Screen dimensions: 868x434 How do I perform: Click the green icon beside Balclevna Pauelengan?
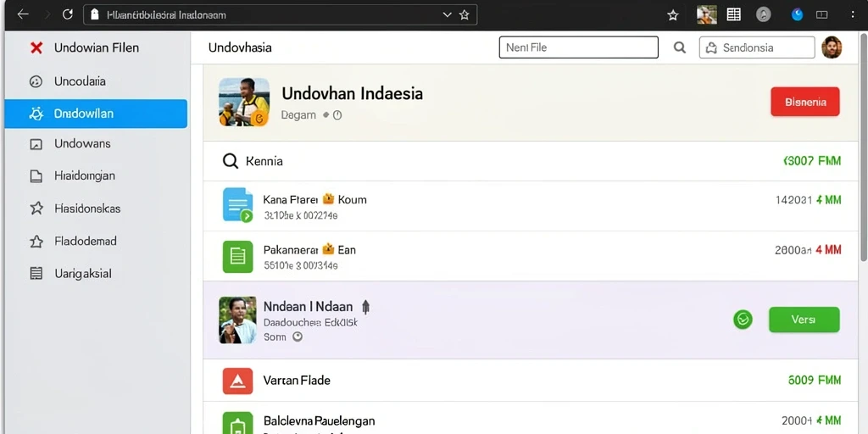(237, 423)
